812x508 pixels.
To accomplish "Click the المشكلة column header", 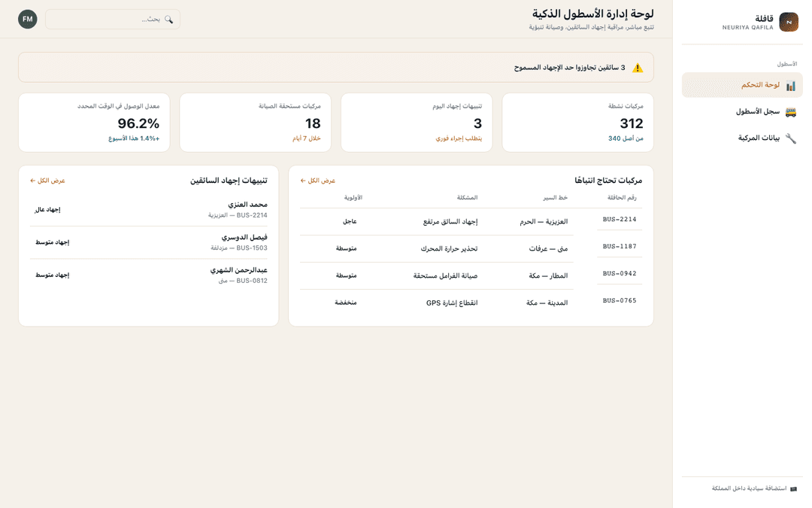I will click(467, 197).
